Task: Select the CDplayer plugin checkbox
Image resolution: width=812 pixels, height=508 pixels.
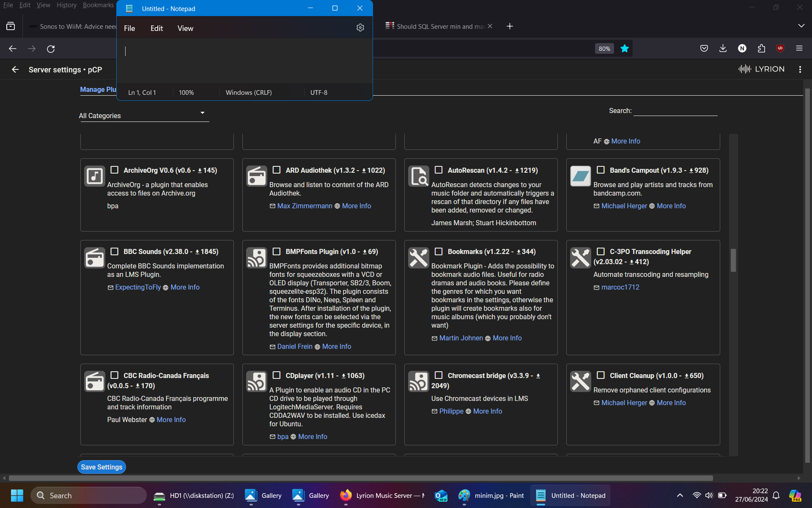Action: [x=277, y=375]
